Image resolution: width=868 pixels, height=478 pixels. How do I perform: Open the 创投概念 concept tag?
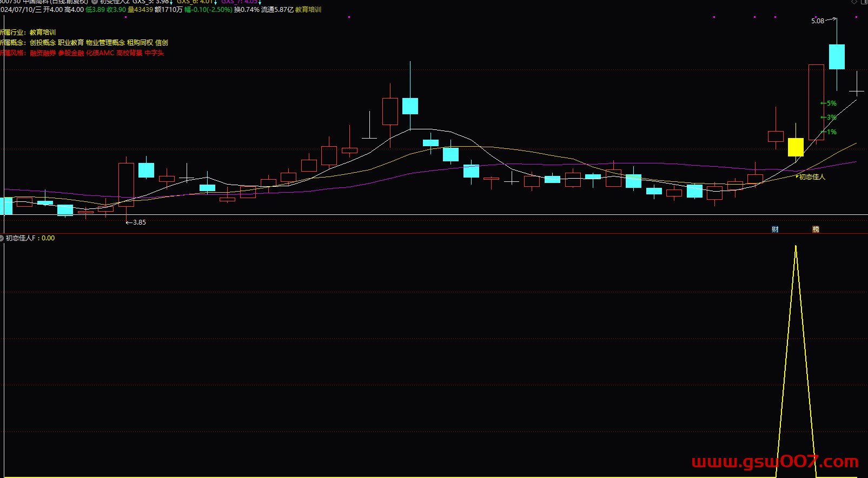pos(43,42)
